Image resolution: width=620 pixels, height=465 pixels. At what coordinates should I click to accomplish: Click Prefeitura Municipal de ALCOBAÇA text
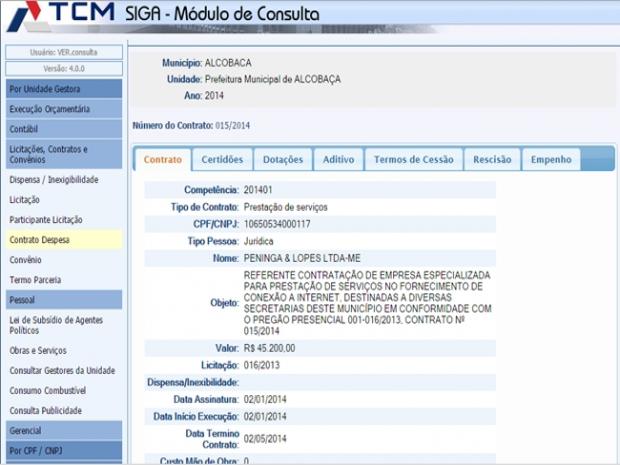click(272, 79)
